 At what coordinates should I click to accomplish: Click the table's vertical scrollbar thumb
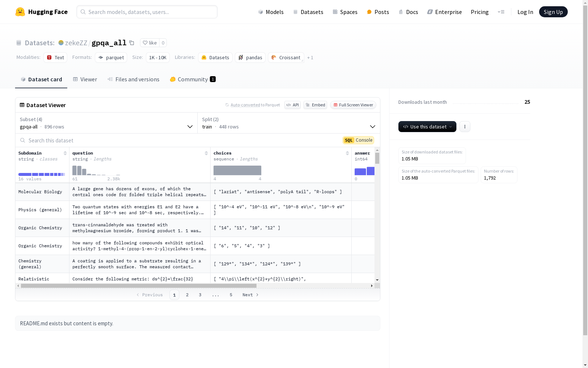pos(377,158)
